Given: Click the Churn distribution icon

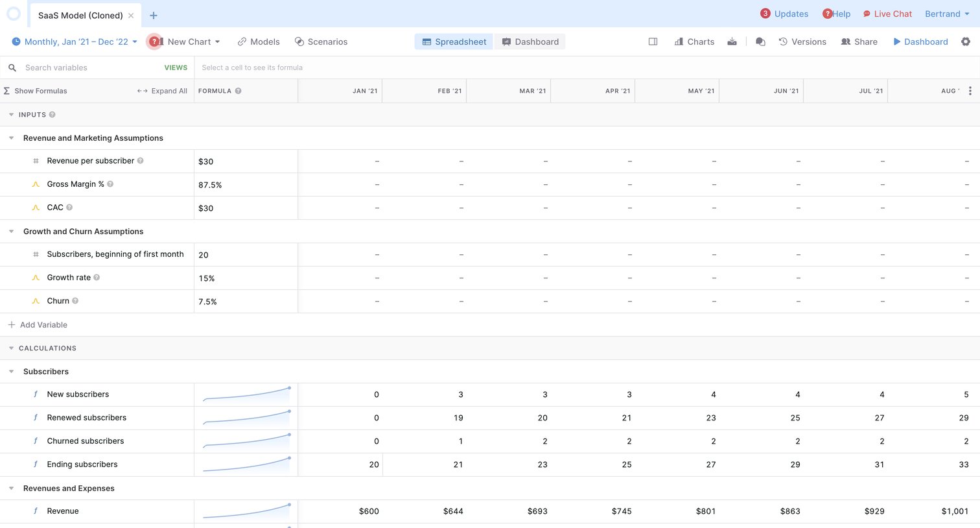Looking at the screenshot, I should tap(36, 301).
